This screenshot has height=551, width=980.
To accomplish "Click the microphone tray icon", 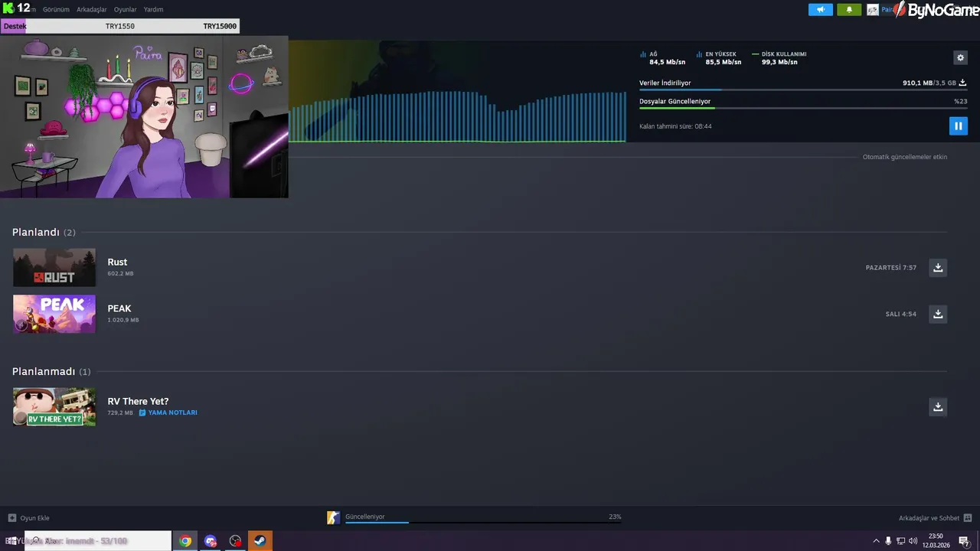I will (x=888, y=541).
